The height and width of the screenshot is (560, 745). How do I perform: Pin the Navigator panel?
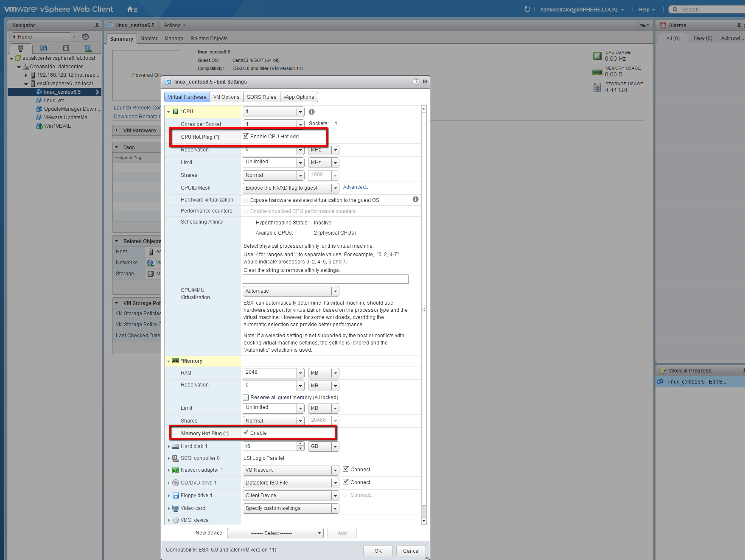coord(97,25)
